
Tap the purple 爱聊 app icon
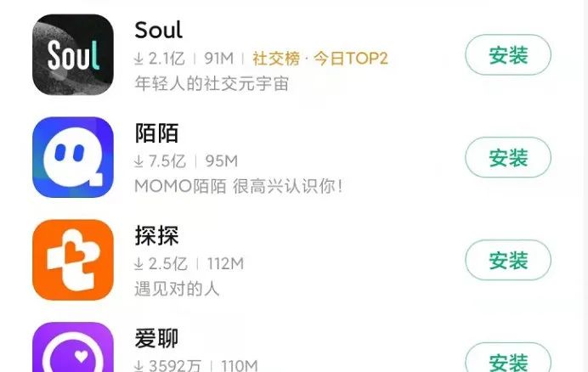[x=73, y=347]
